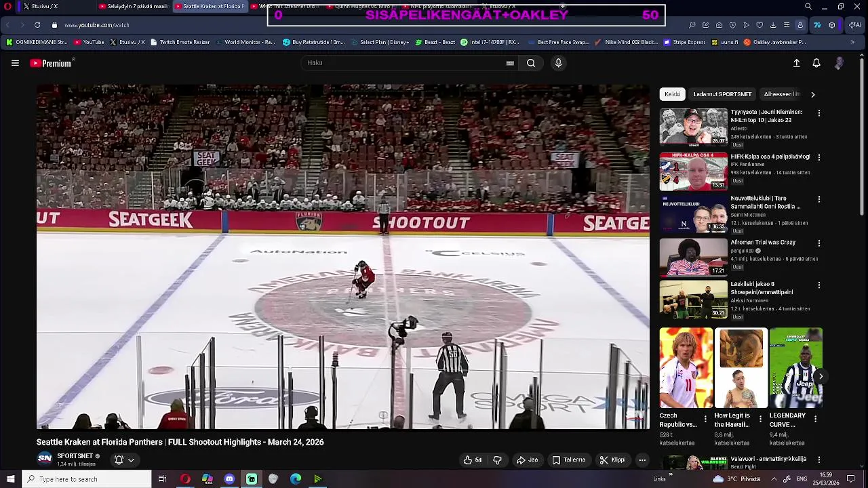Open the SPORTSNET channel avatar

click(44, 459)
